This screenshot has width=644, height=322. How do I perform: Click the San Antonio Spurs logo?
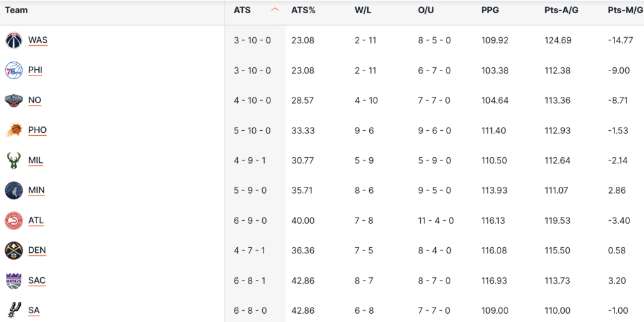14,310
